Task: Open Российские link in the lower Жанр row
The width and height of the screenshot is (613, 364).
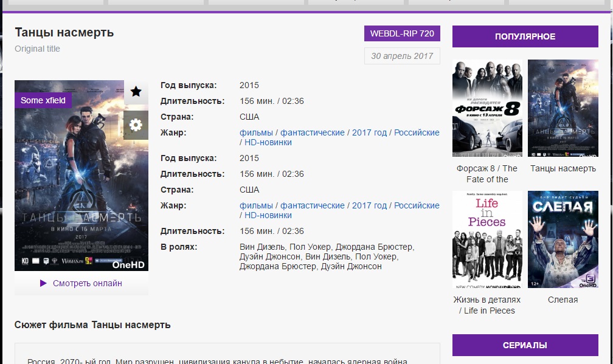Action: coord(417,205)
